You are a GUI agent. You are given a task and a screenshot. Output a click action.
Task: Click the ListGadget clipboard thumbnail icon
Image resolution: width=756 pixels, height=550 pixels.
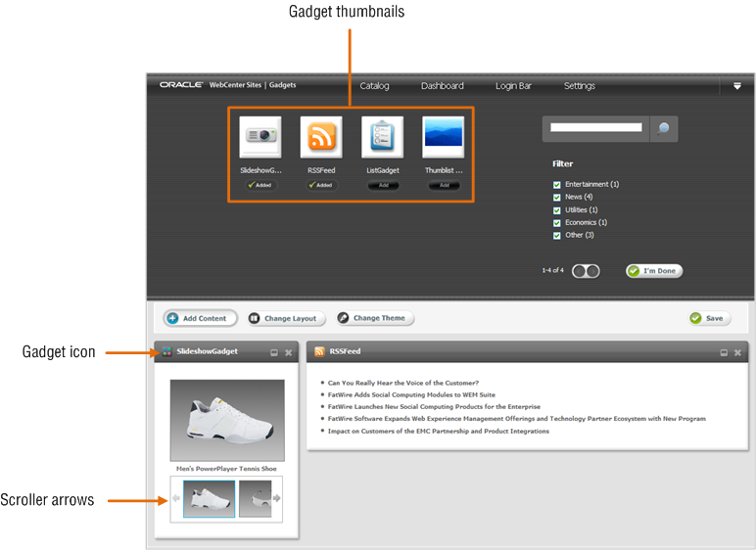point(382,137)
